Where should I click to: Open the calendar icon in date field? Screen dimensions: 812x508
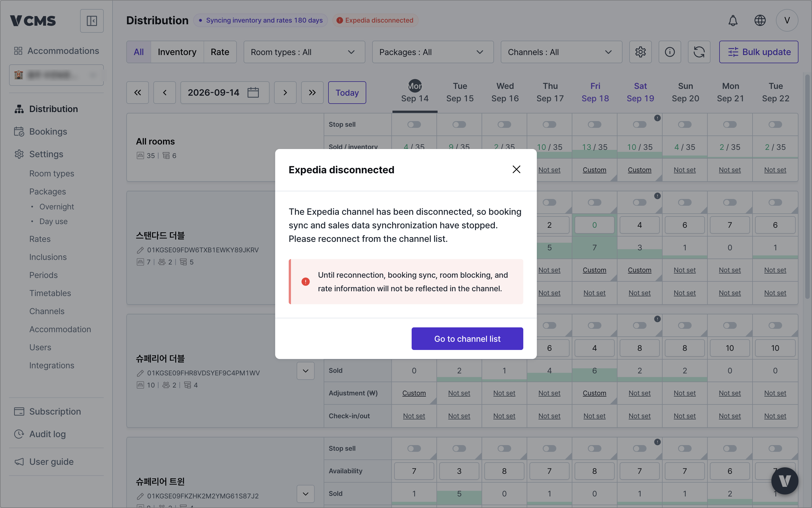[253, 92]
